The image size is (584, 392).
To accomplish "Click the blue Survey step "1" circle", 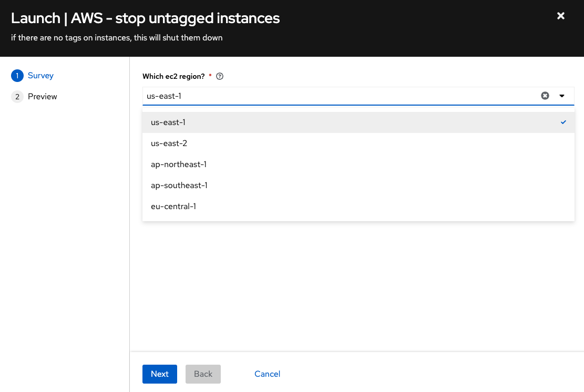I will pos(17,75).
